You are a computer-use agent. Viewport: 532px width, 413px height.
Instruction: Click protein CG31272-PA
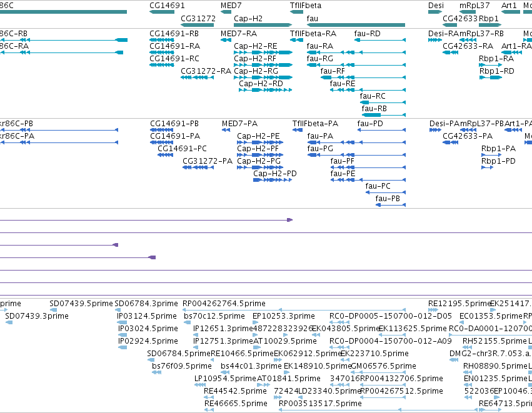click(208, 161)
